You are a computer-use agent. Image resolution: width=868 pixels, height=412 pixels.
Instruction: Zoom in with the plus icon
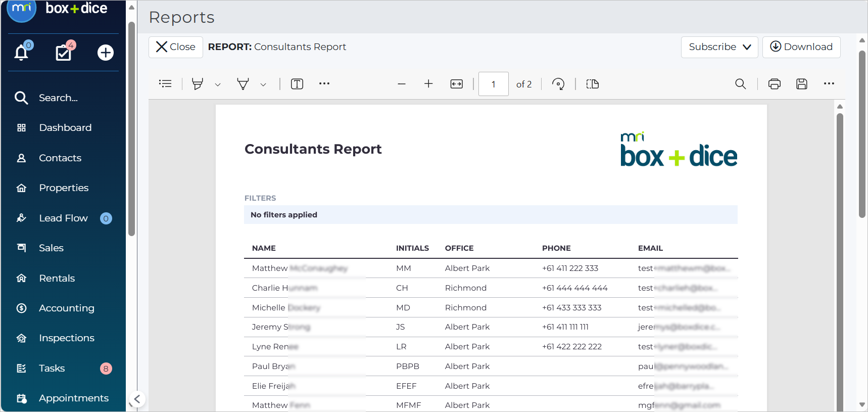coord(428,84)
